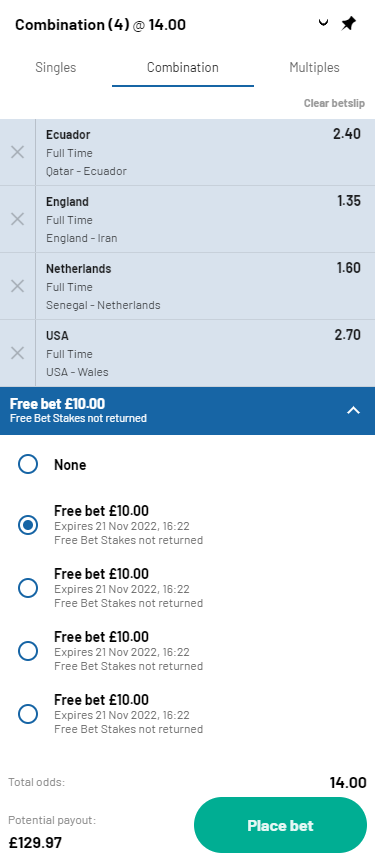Remove the England selection with X icon
Screen dimensions: 375x863
(x=18, y=220)
